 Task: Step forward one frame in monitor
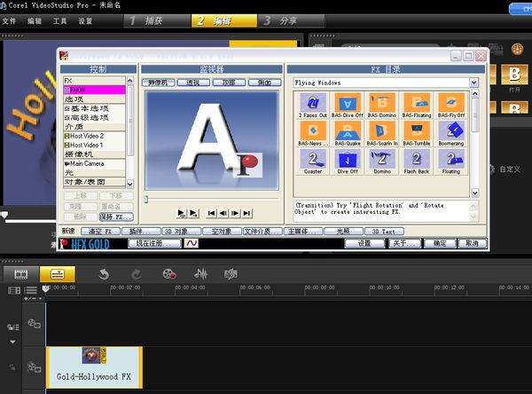235,213
